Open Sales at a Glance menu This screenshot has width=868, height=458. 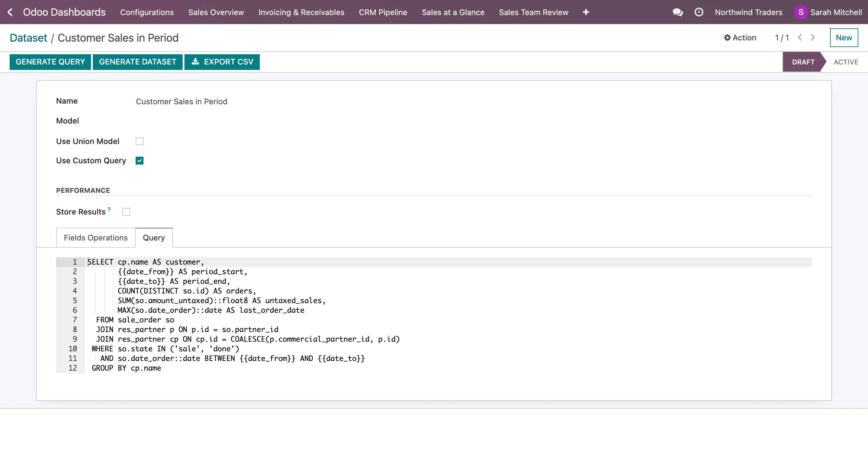pyautogui.click(x=453, y=12)
